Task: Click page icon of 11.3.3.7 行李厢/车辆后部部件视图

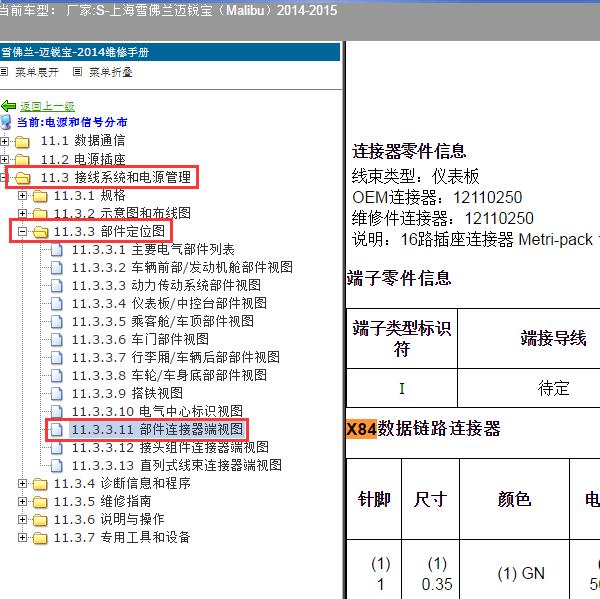Action: coord(57,357)
